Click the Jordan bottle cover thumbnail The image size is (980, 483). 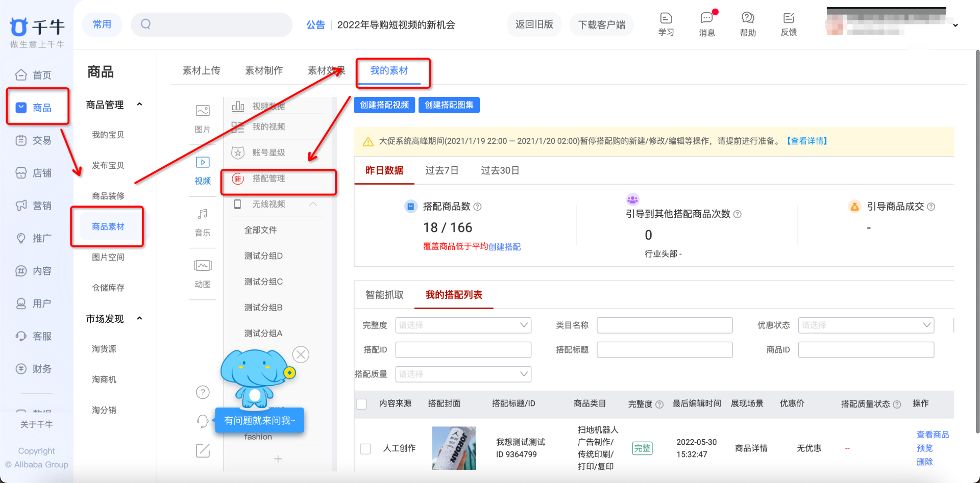point(454,448)
